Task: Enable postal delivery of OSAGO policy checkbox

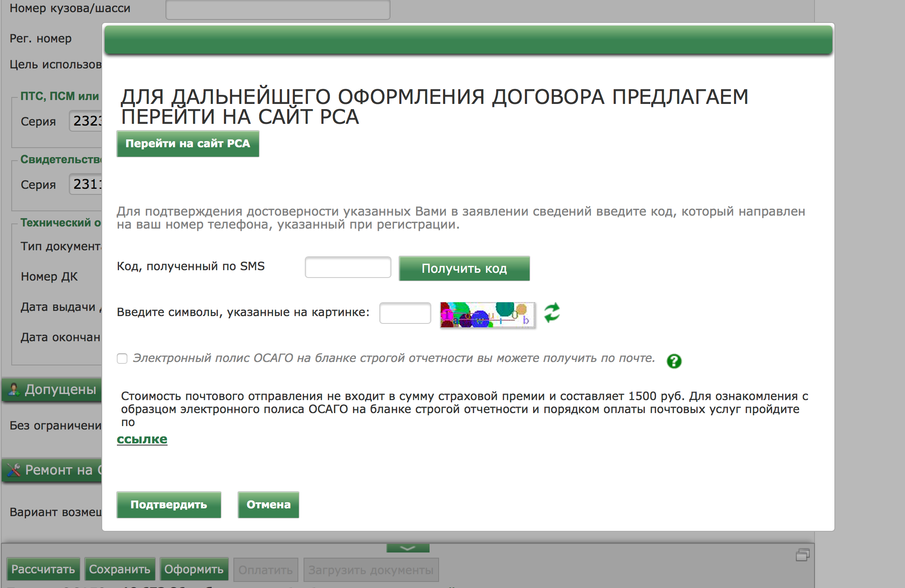Action: coord(122,359)
